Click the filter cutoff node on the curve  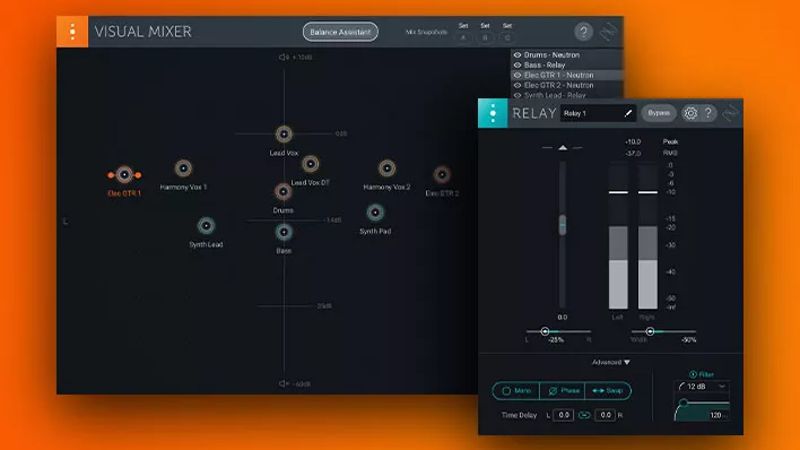(683, 403)
